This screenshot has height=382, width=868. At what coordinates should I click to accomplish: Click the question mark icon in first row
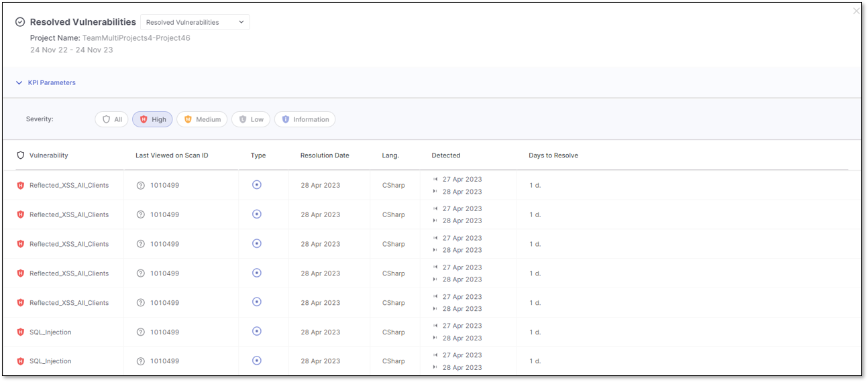tap(141, 186)
